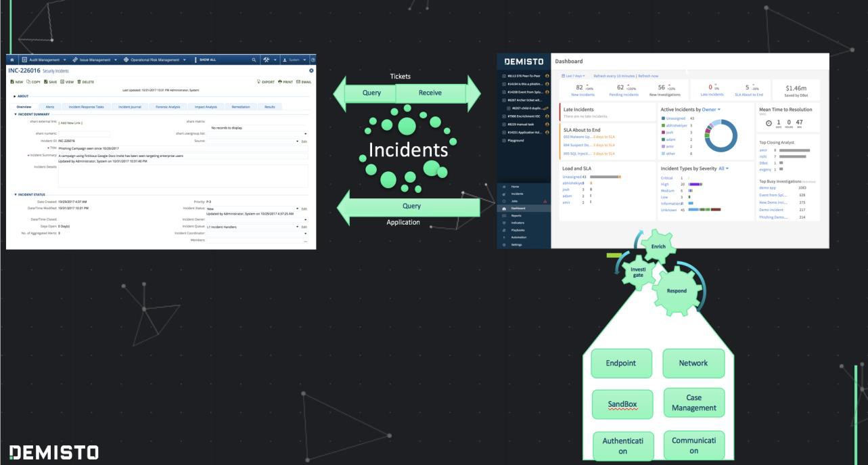
Task: Open #7906 Enrichment IOC in Demisto sidebar
Action: coord(524,115)
